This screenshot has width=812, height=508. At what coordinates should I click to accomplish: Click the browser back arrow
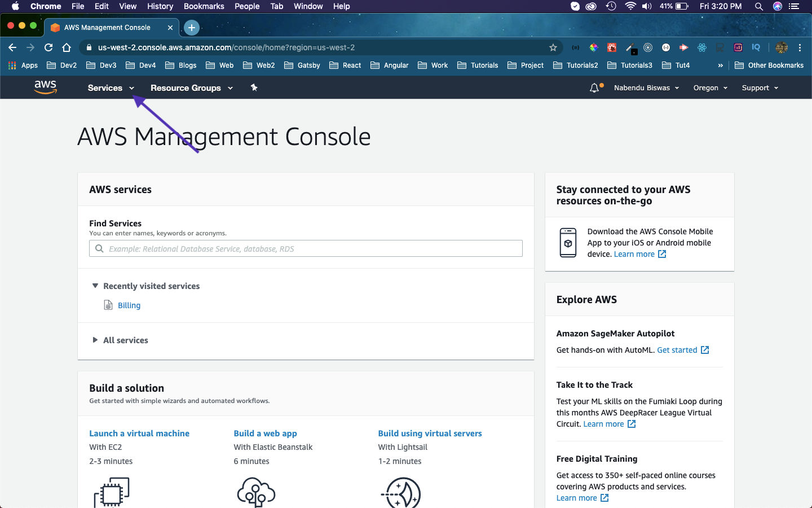tap(12, 47)
